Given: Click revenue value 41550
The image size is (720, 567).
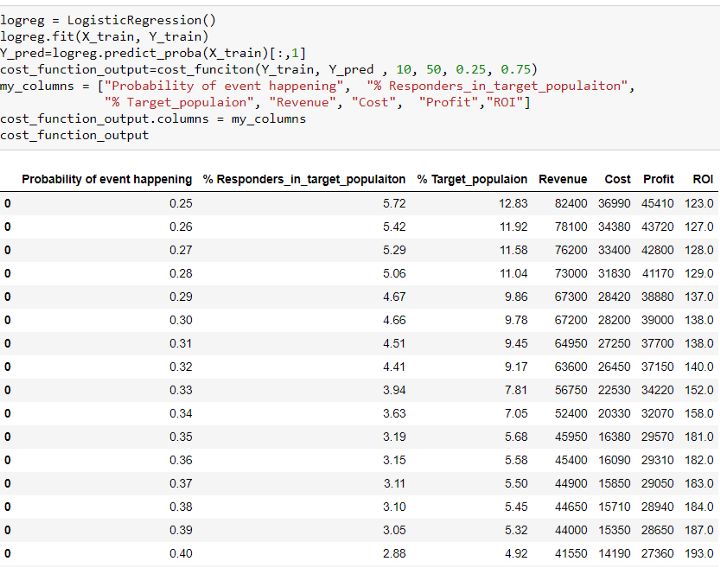Looking at the screenshot, I should (x=571, y=553).
